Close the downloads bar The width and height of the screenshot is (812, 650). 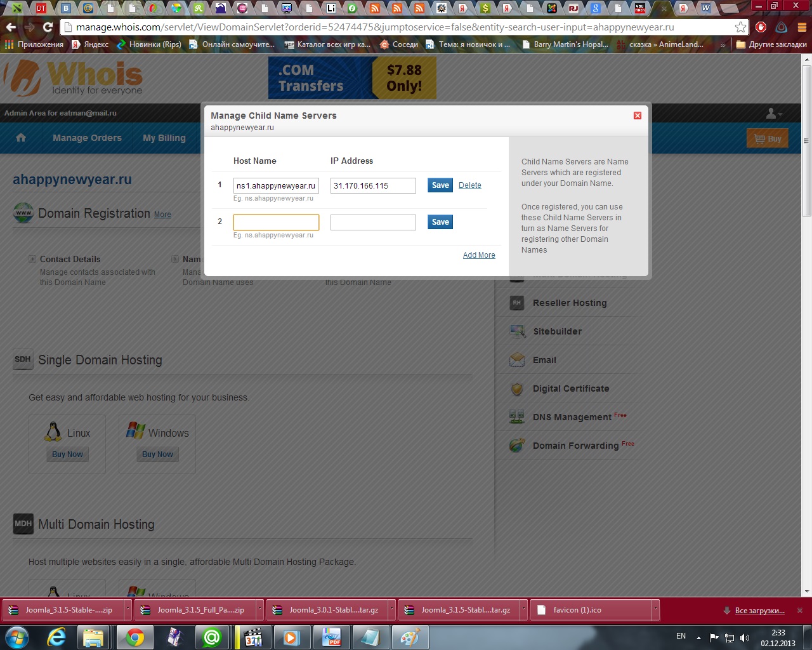point(800,610)
